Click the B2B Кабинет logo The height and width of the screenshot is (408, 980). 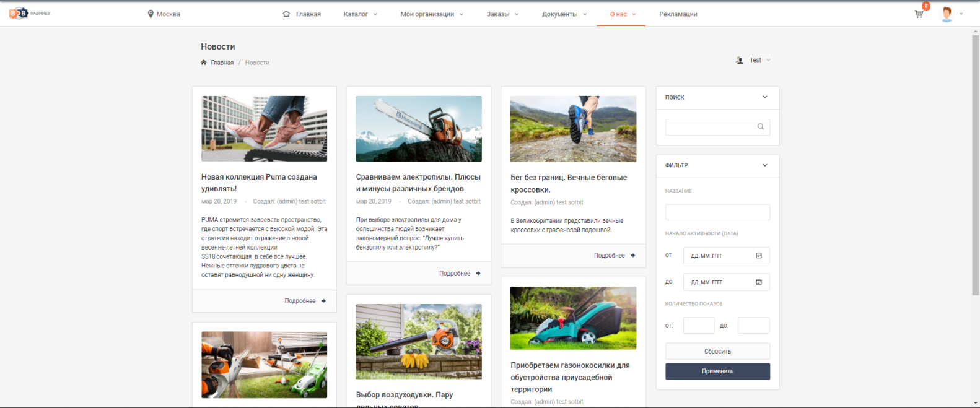30,13
